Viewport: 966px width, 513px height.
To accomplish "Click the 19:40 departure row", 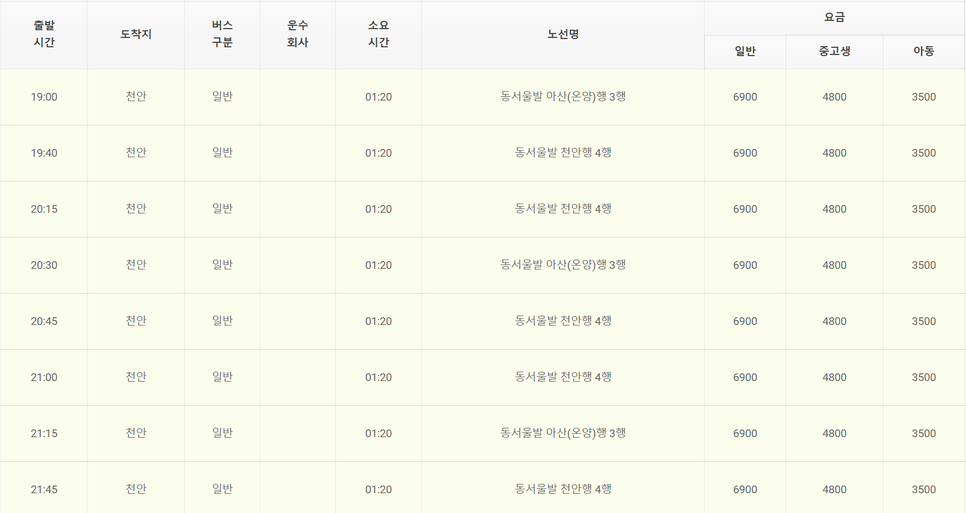I will [483, 153].
